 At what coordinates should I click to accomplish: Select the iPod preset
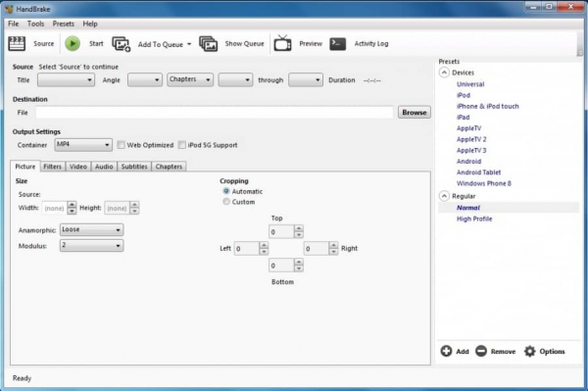464,95
